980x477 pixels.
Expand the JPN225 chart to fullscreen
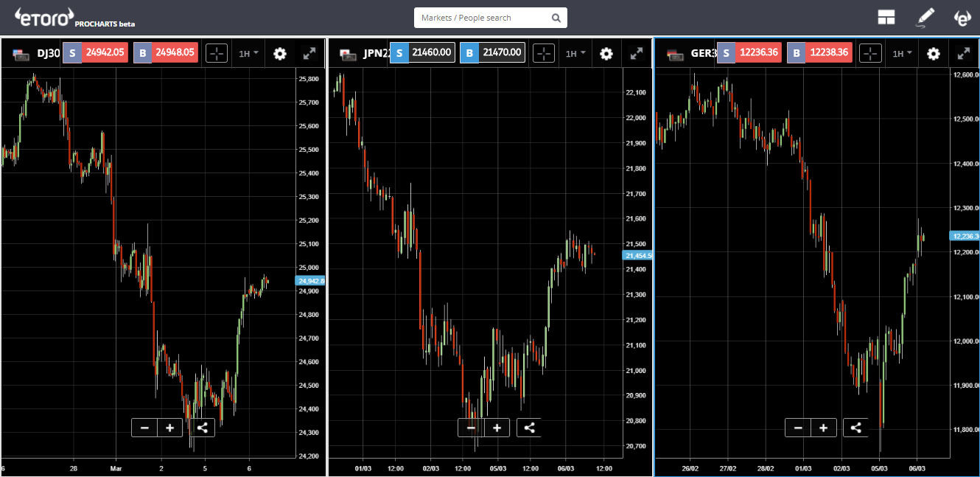636,53
